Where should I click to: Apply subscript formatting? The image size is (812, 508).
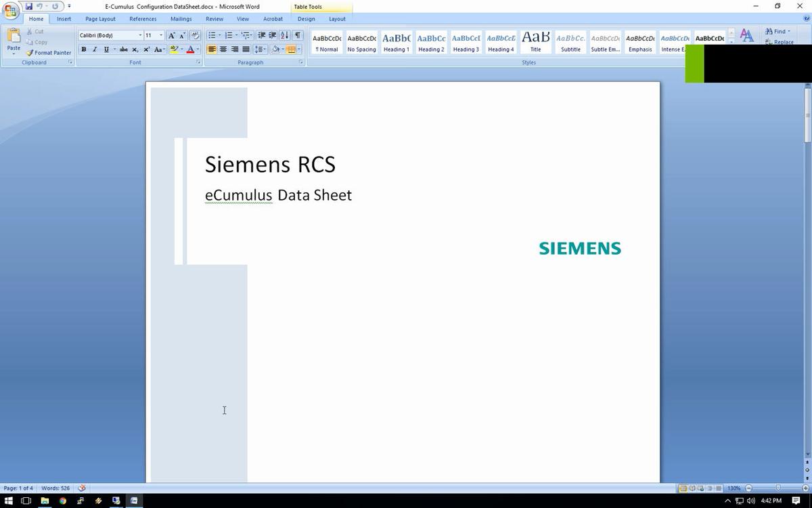pos(135,49)
